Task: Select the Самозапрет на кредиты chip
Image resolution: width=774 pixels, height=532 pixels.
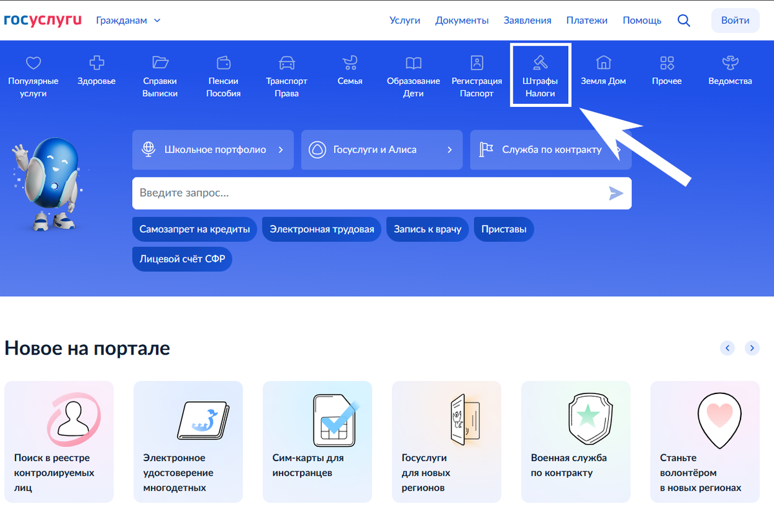Action: tap(195, 230)
